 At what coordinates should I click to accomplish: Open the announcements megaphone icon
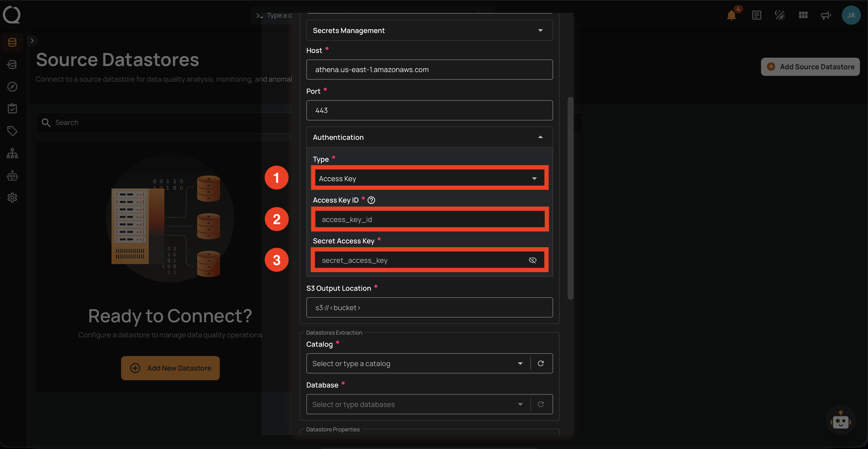(826, 15)
